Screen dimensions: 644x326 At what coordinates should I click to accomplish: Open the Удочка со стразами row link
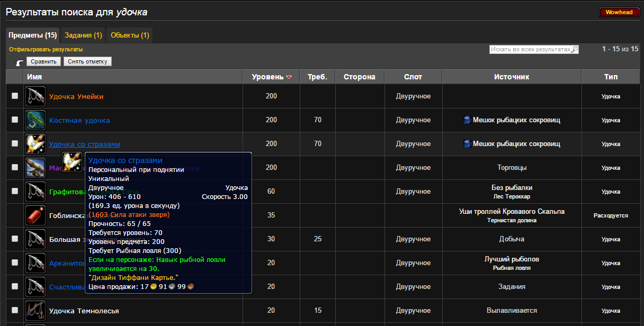(x=85, y=144)
